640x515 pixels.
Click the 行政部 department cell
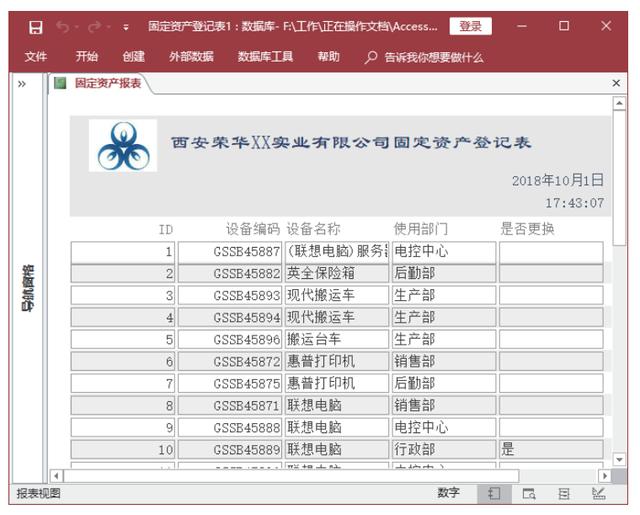pyautogui.click(x=444, y=450)
